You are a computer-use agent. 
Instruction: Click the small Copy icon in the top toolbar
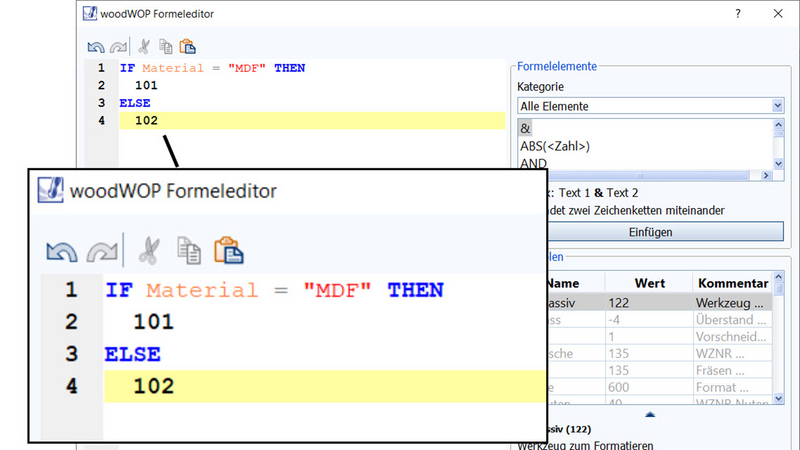(x=165, y=46)
